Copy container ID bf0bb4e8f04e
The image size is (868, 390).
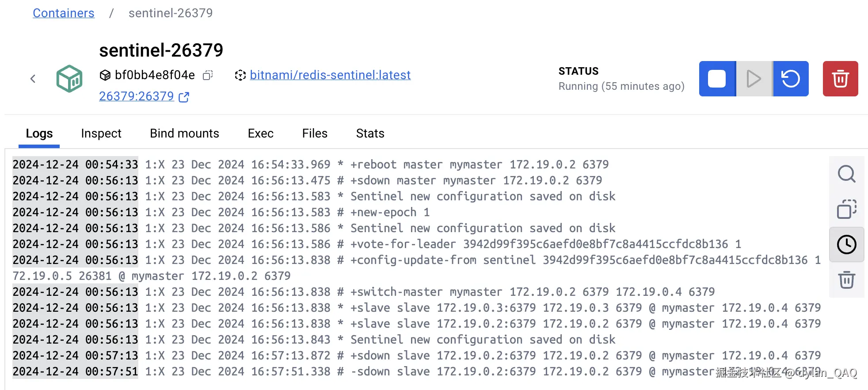tap(208, 75)
